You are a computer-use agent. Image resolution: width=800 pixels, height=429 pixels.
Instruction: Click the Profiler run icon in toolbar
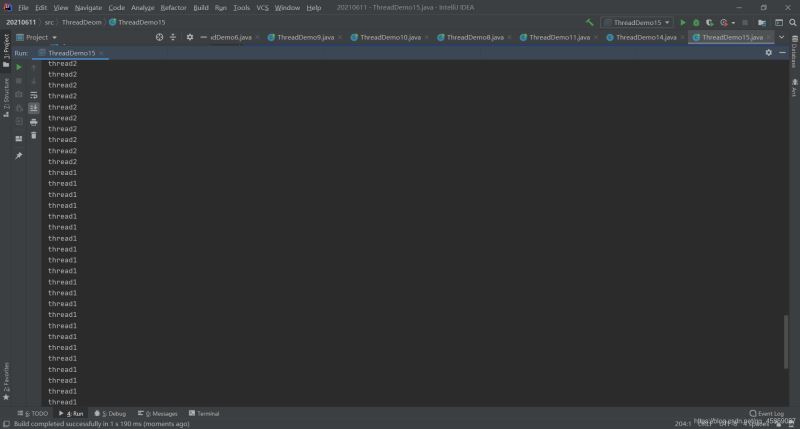click(723, 22)
